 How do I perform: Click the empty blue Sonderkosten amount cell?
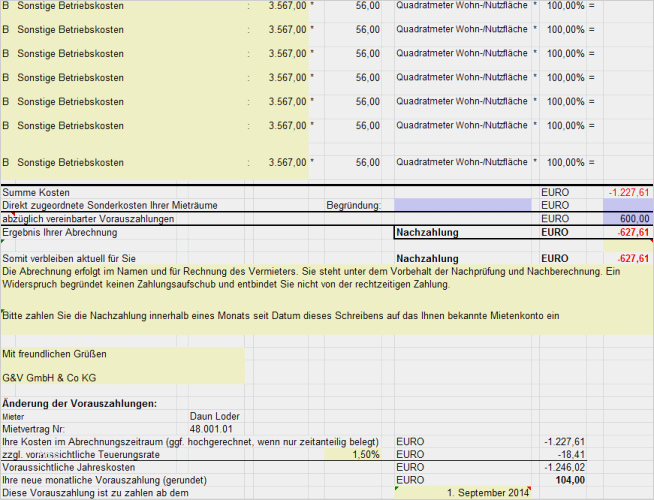click(628, 205)
